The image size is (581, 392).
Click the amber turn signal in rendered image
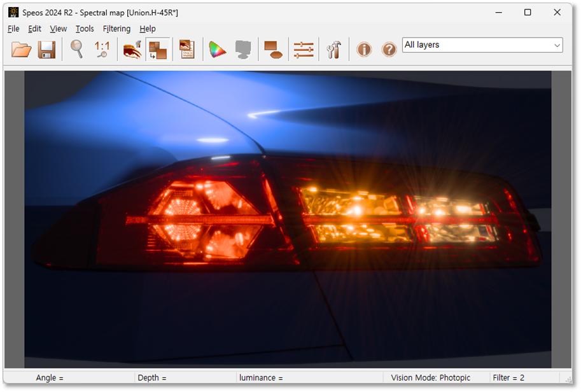pos(356,214)
